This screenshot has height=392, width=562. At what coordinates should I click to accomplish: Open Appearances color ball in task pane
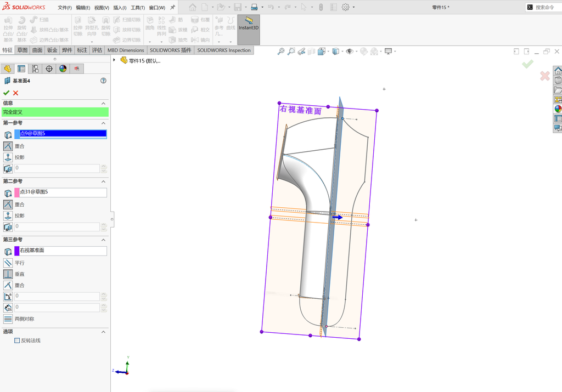[558, 109]
